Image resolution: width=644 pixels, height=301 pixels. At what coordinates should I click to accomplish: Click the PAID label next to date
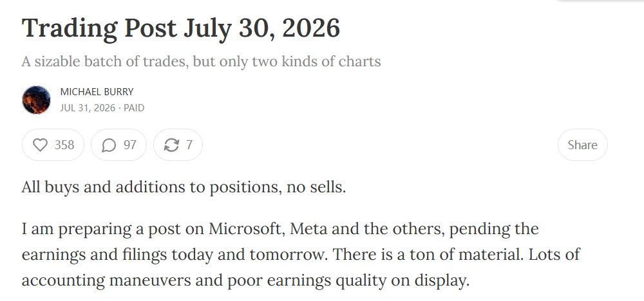coord(134,108)
